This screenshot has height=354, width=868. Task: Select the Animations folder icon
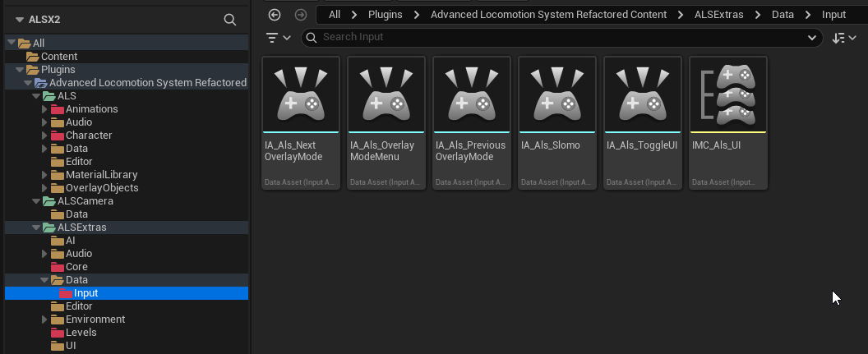pyautogui.click(x=58, y=109)
